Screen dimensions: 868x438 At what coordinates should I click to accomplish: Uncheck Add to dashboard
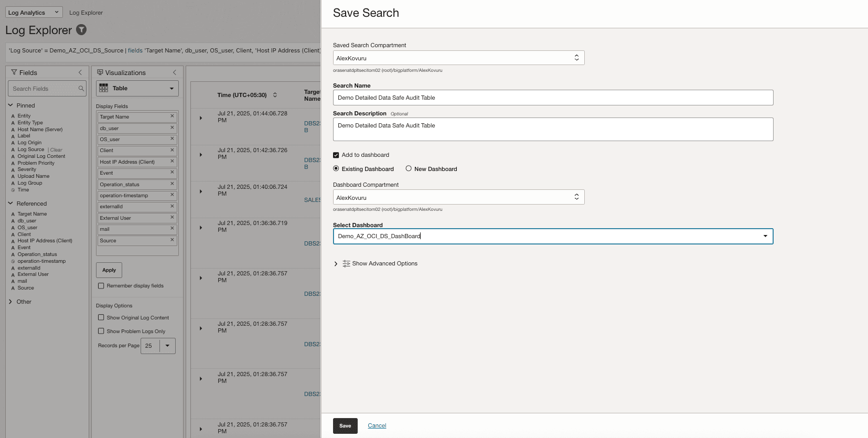point(336,155)
